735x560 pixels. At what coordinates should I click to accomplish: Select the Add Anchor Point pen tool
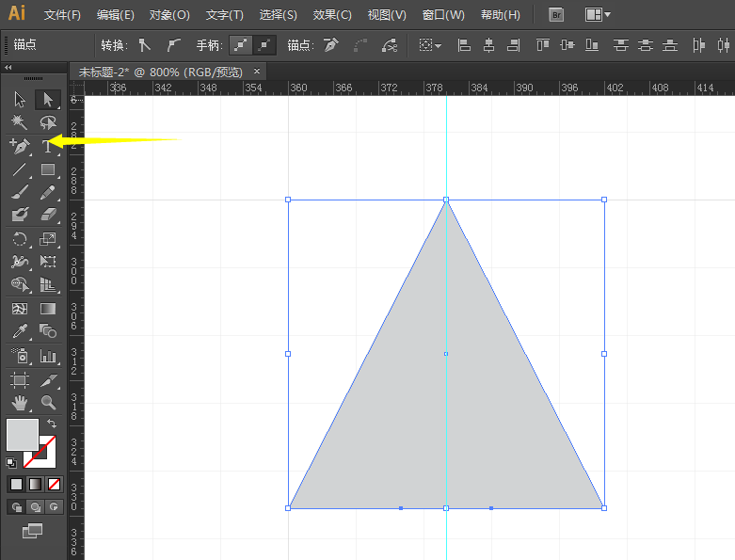(x=20, y=146)
